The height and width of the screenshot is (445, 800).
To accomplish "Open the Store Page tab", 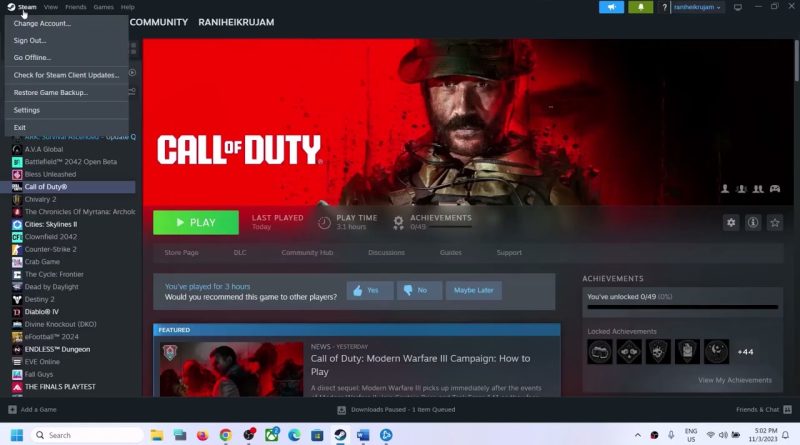I will click(x=181, y=253).
